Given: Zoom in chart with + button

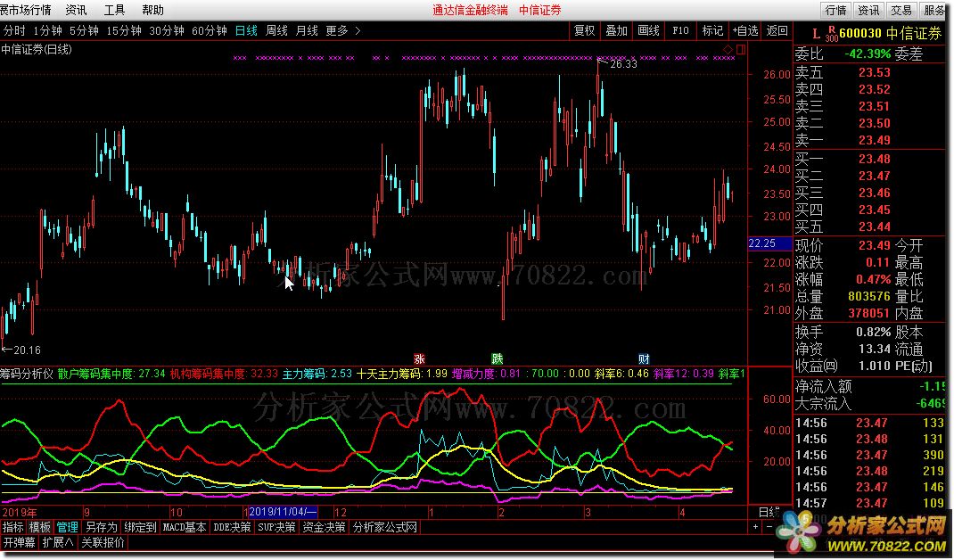Looking at the screenshot, I should [x=756, y=526].
